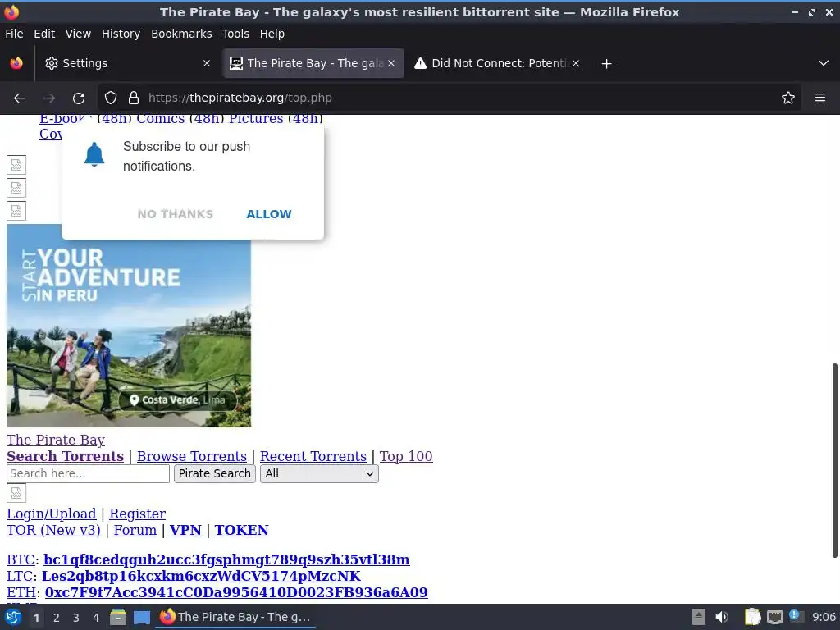
Task: Open the clipboard manager tray icon
Action: [x=753, y=617]
